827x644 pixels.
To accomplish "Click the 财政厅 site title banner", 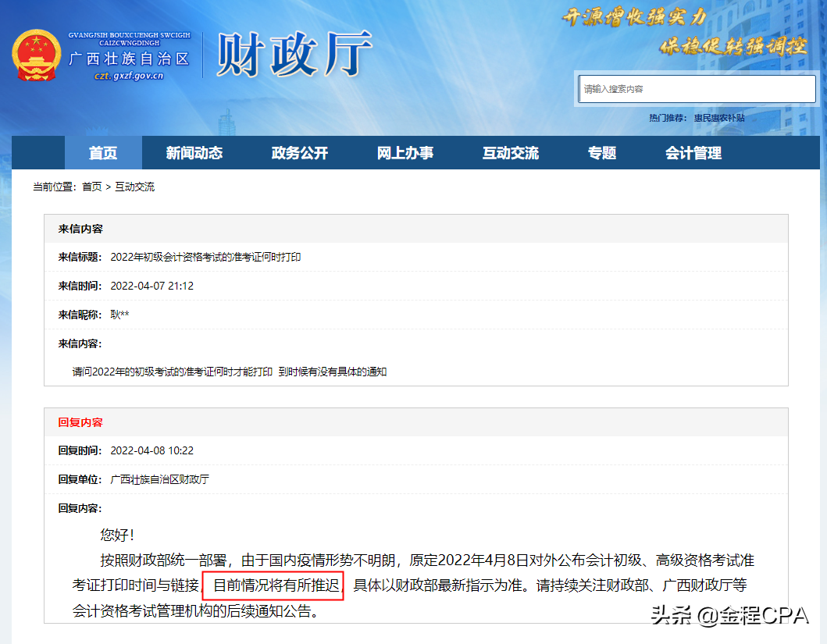I will click(x=291, y=53).
